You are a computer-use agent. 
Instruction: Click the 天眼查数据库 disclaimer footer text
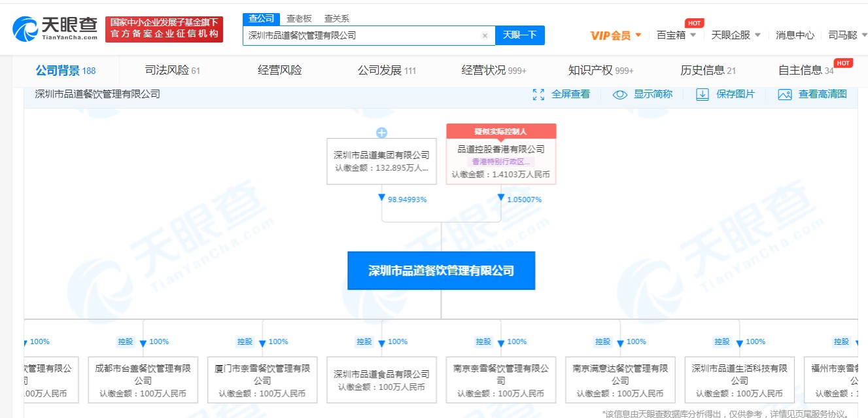725,414
